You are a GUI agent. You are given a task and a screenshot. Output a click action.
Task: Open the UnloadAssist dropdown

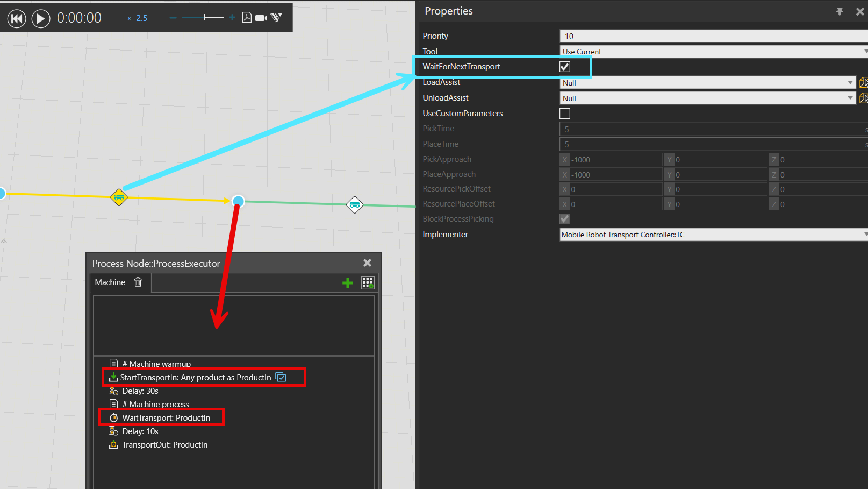click(x=850, y=98)
